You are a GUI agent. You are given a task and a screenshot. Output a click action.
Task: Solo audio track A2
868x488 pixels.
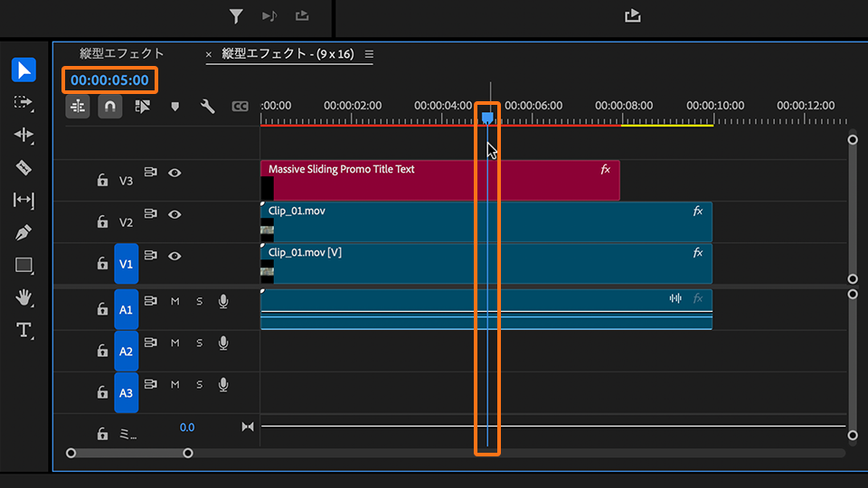199,343
